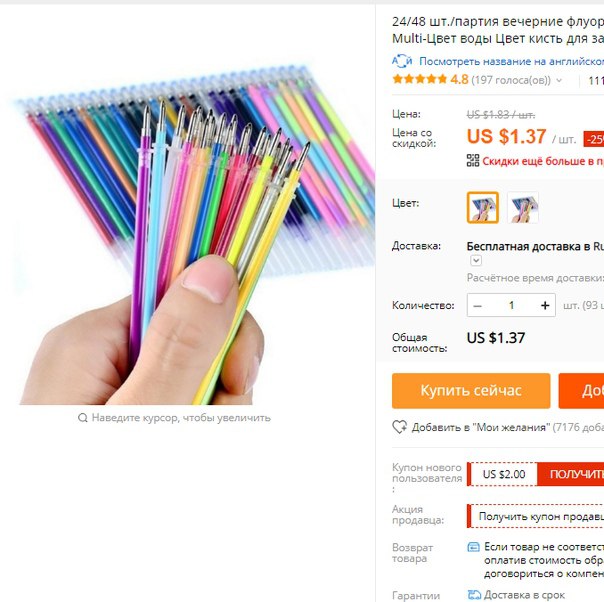This screenshot has height=602, width=604.
Task: Click the magnifier icon under product image
Action: click(x=82, y=418)
